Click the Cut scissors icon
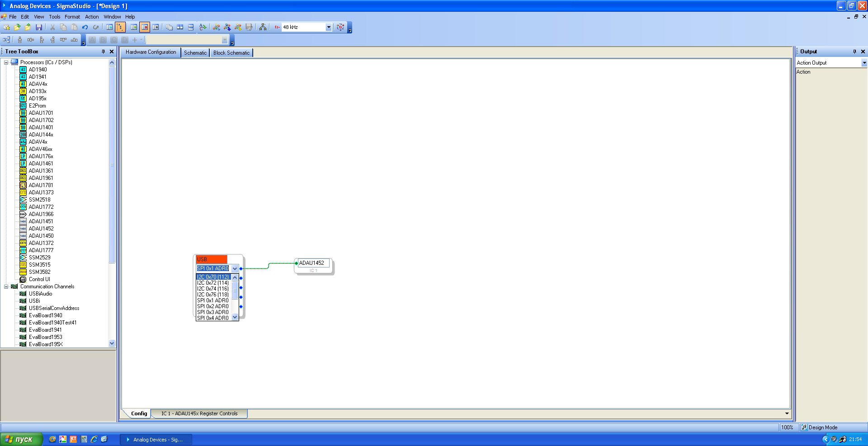 pyautogui.click(x=52, y=27)
